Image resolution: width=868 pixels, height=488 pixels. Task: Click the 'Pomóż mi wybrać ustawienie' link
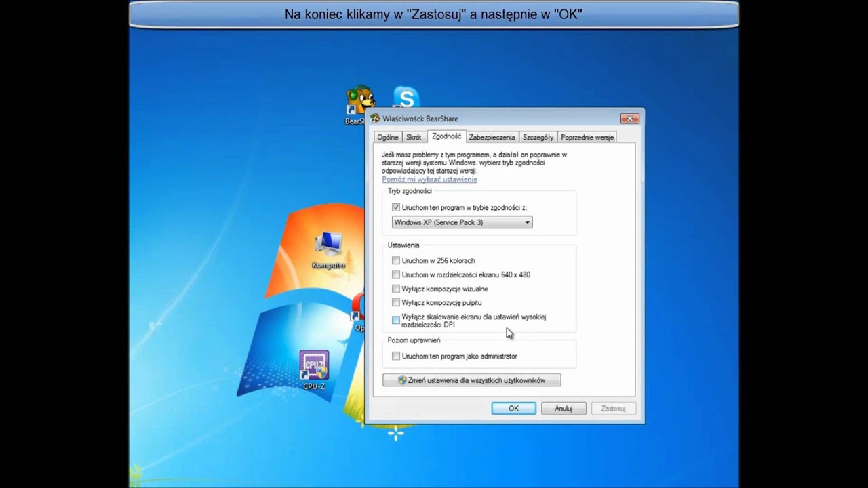(429, 179)
